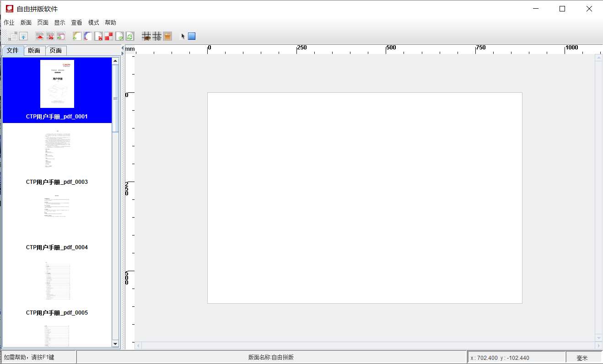Click the mm label at ruler corner
The width and height of the screenshot is (603, 364).
pyautogui.click(x=130, y=49)
